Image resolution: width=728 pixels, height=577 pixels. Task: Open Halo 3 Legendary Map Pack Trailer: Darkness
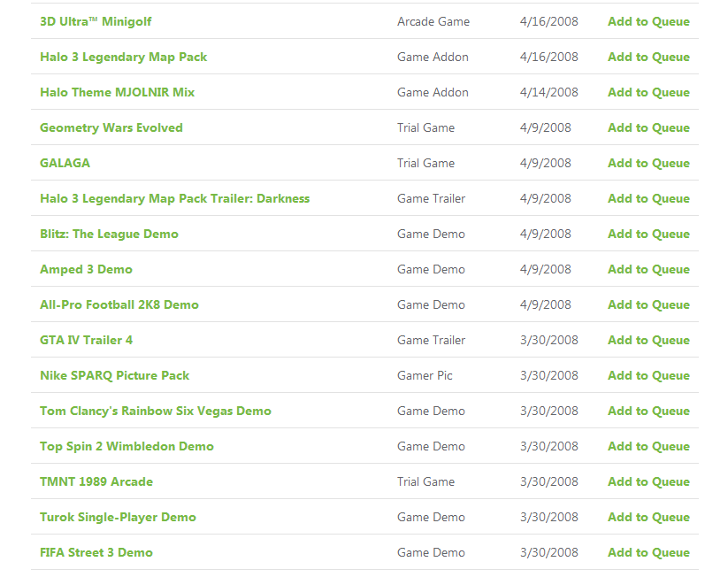(x=174, y=199)
